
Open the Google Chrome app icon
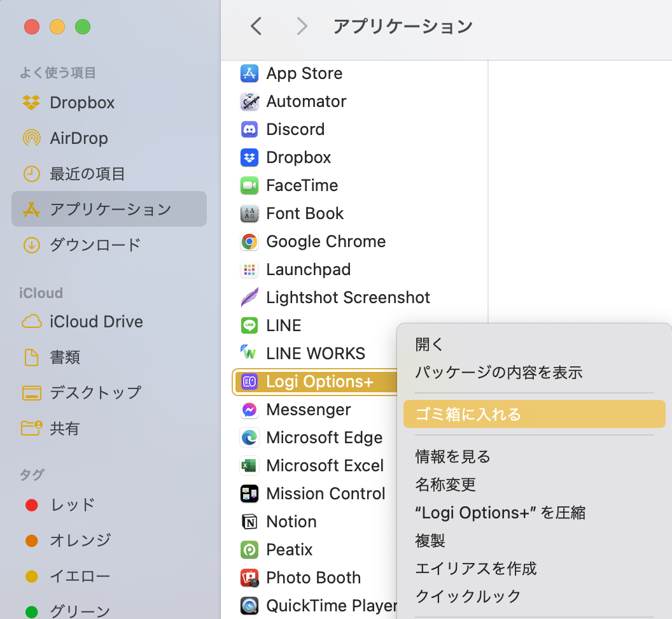click(249, 241)
